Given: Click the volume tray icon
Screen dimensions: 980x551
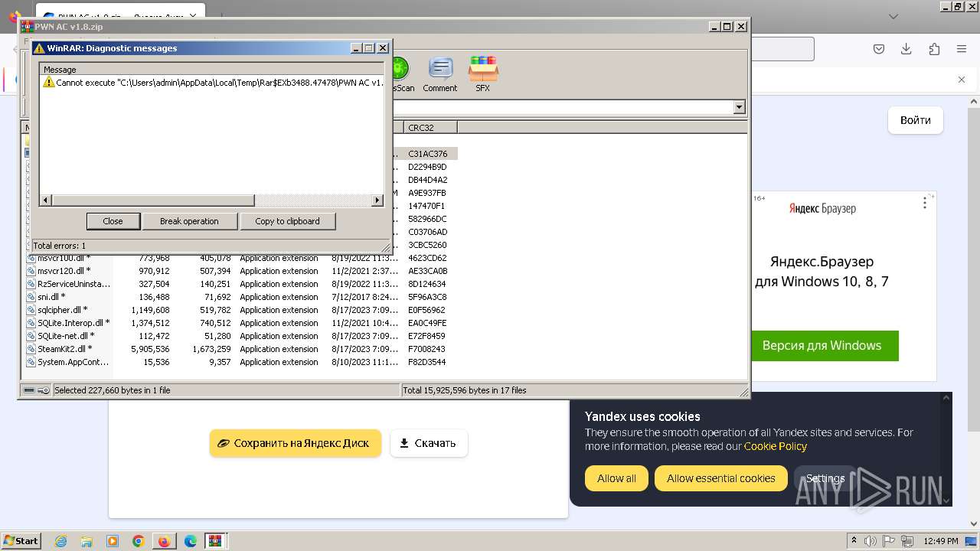Looking at the screenshot, I should 872,541.
